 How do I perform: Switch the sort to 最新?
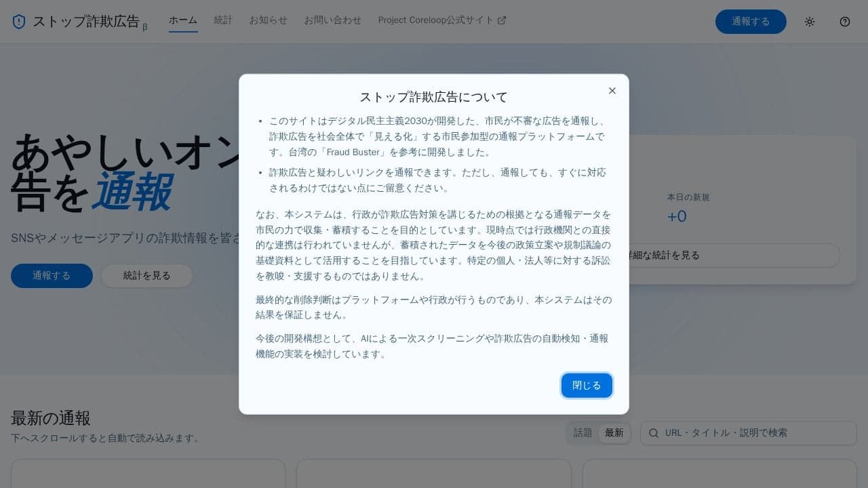pyautogui.click(x=614, y=433)
